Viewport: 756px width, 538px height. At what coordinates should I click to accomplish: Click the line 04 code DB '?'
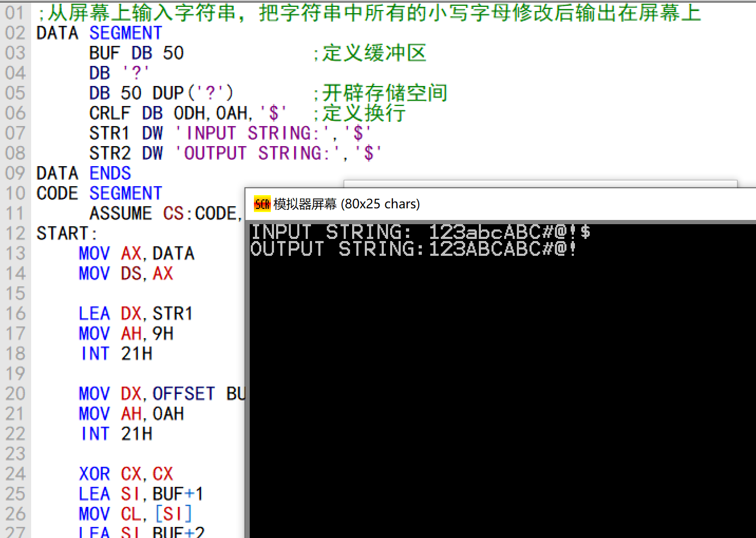[x=119, y=73]
